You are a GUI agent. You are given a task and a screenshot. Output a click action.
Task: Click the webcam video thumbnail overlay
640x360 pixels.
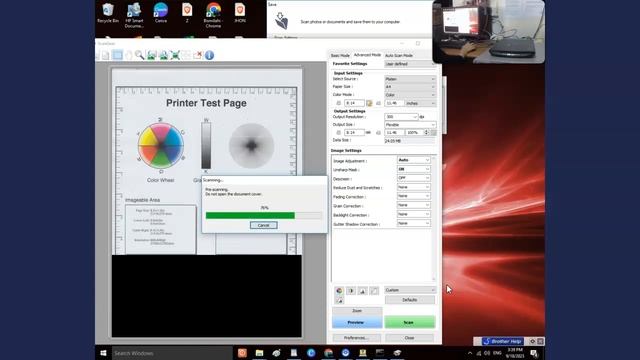click(489, 32)
